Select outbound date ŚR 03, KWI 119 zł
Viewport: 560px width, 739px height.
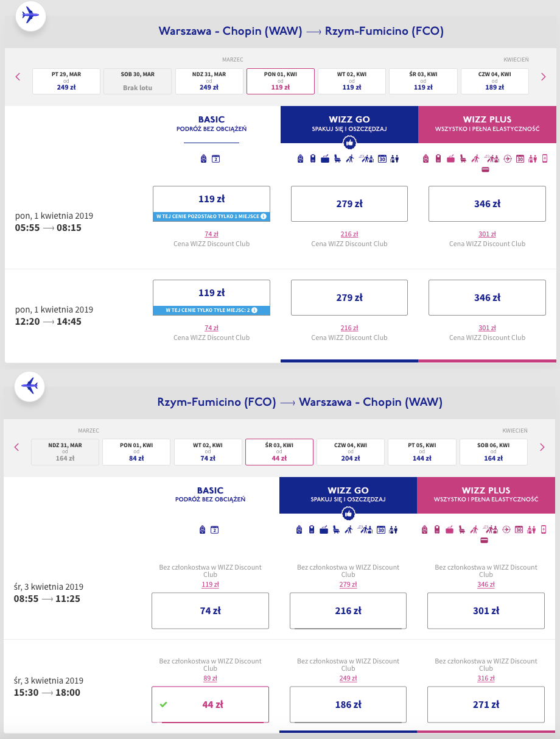coord(423,81)
